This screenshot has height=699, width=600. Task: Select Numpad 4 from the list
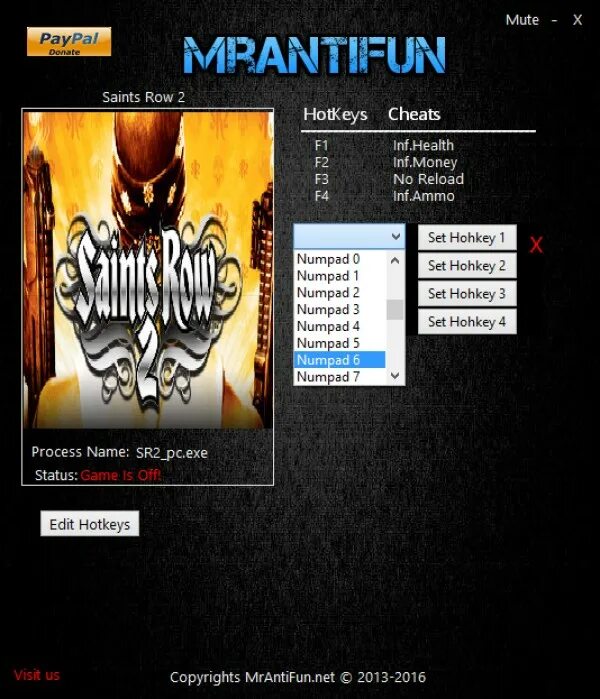point(340,326)
